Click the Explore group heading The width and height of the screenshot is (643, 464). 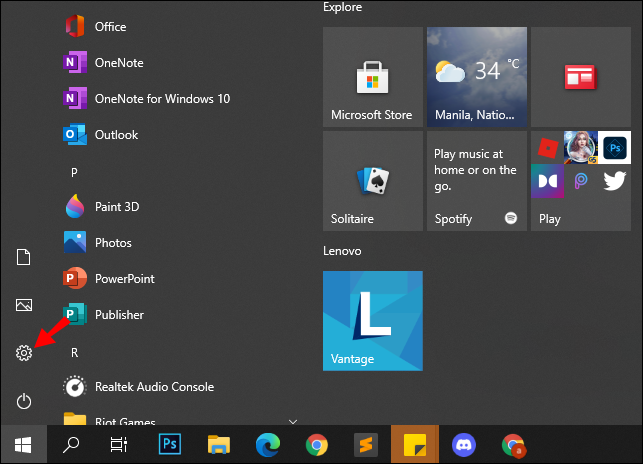point(342,7)
